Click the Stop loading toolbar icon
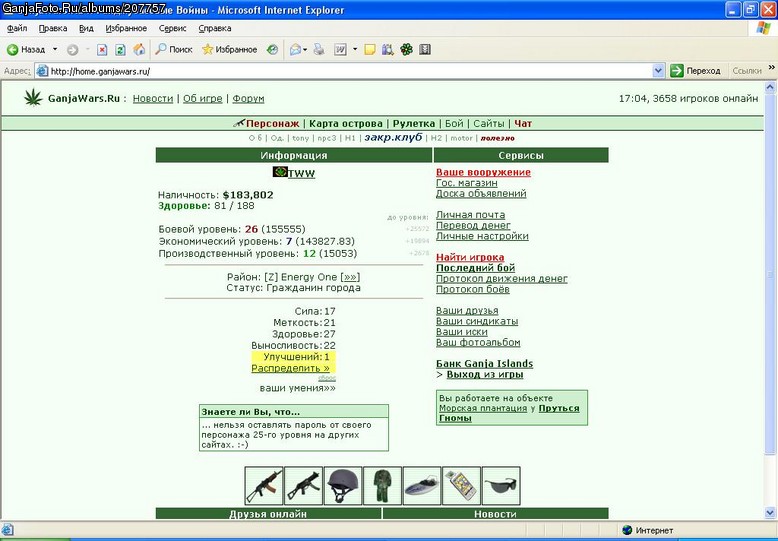Screen dimensions: 778x541 (x=102, y=50)
